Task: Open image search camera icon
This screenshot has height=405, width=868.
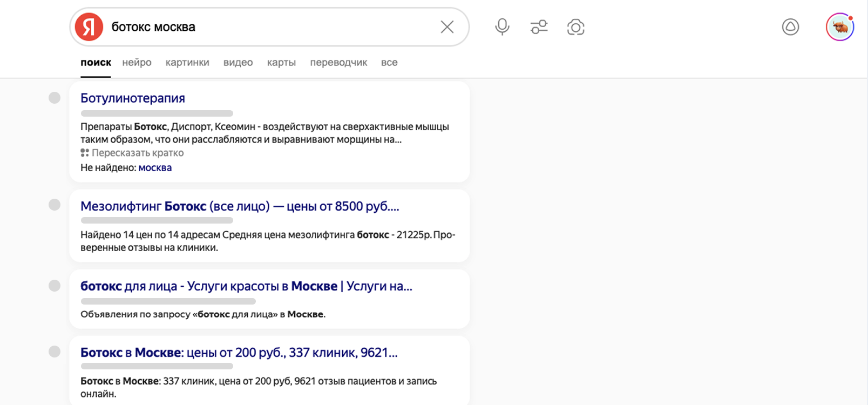Action: (575, 27)
